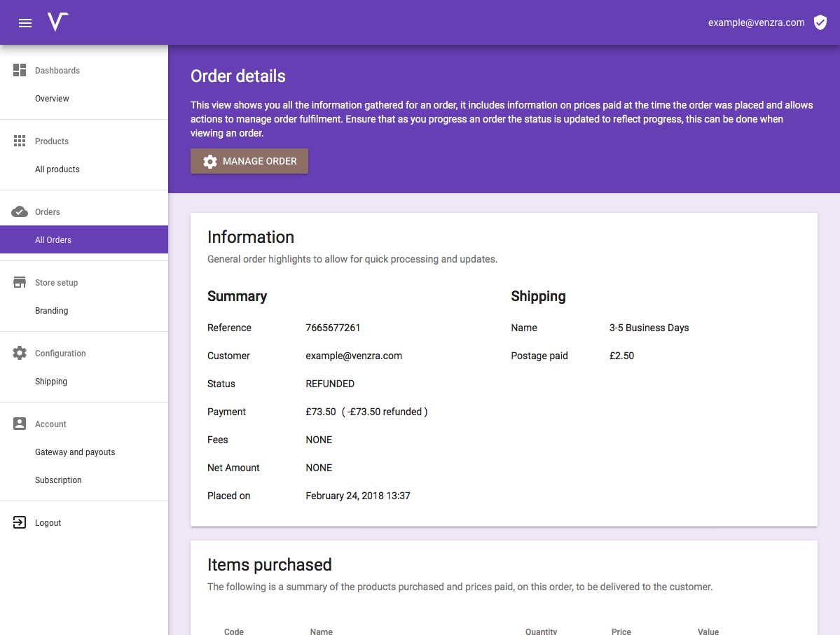Click the Summary heading
This screenshot has height=635, width=840.
point(237,296)
